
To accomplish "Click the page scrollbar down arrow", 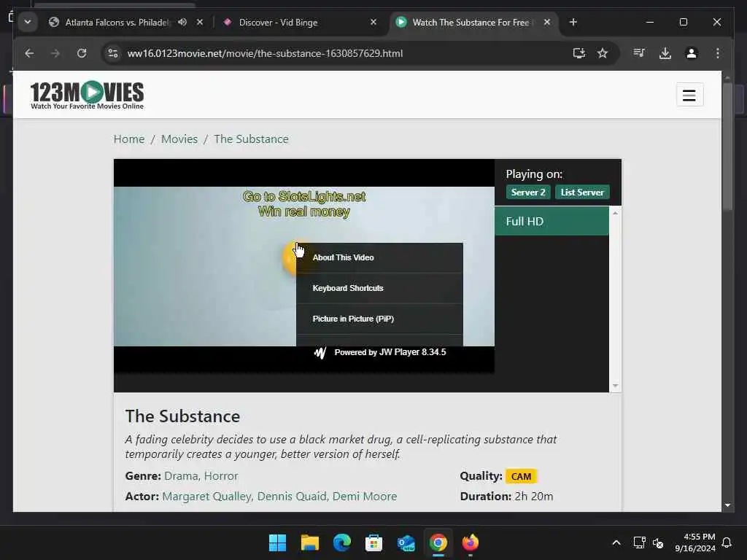I will pos(727,505).
